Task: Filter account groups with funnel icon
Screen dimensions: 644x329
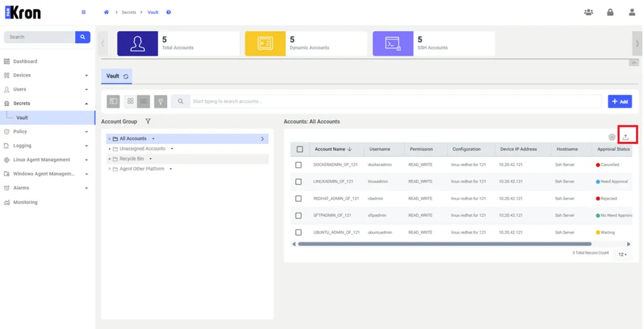Action: (149, 122)
